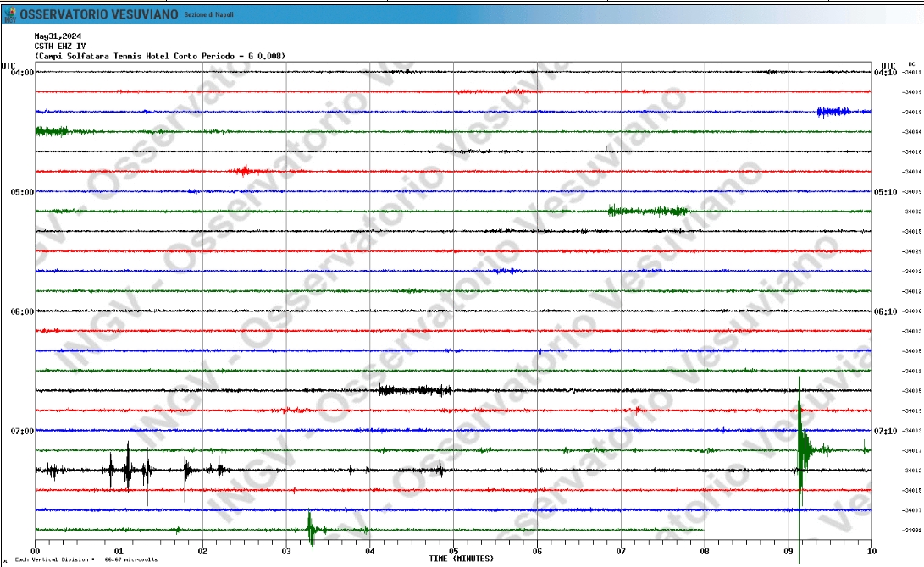Click the INGV logo in the header
This screenshot has width=924, height=567.
pos(9,15)
